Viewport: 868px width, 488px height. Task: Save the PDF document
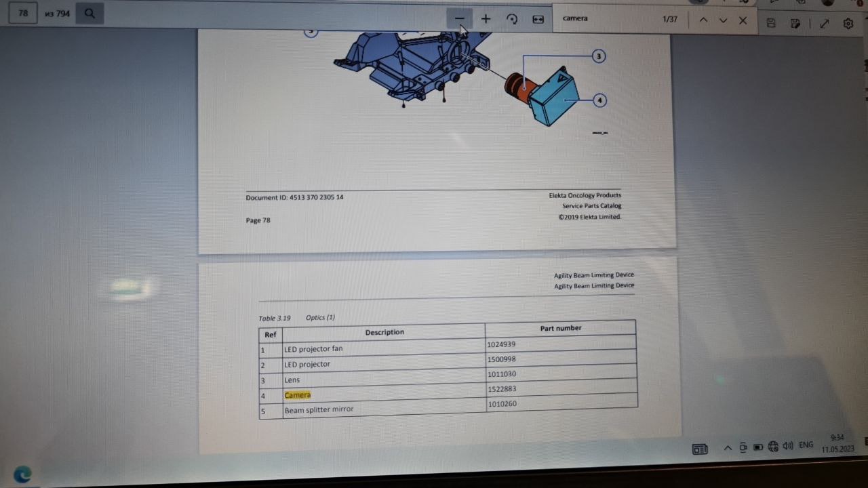coord(771,23)
